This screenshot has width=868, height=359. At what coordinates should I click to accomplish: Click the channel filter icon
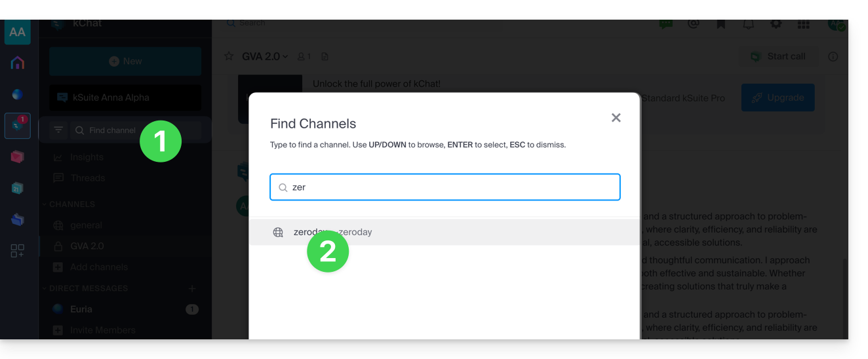(x=58, y=130)
